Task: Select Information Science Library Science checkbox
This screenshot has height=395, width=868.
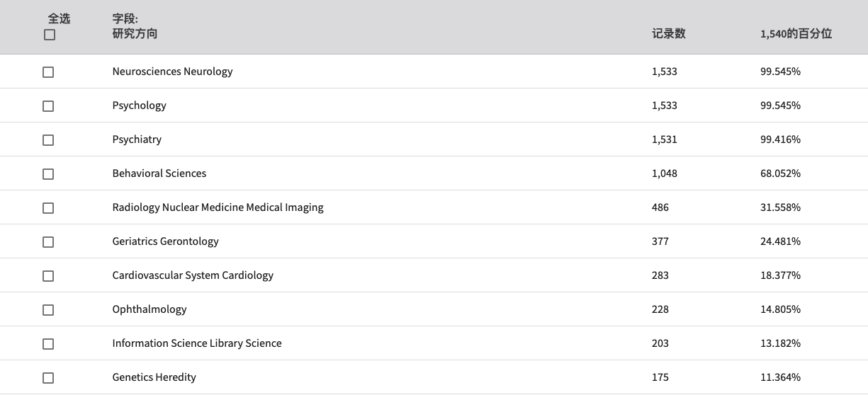Action: click(48, 344)
